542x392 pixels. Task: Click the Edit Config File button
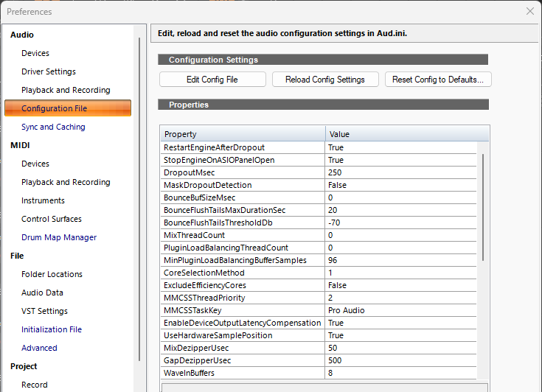pos(212,80)
